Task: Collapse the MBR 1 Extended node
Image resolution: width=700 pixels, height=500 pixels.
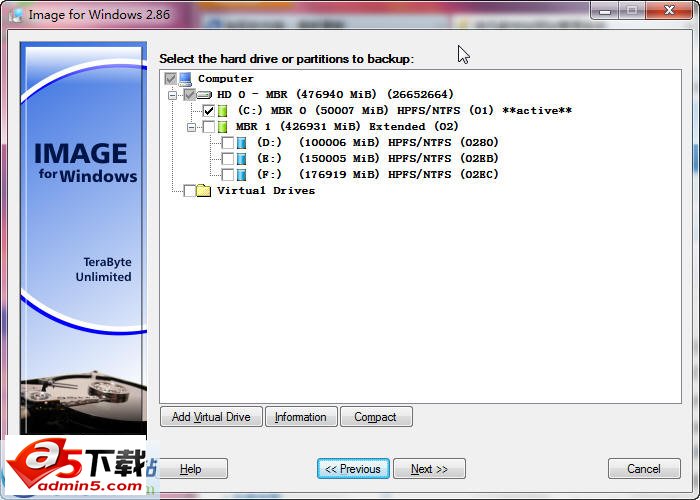Action: click(191, 127)
